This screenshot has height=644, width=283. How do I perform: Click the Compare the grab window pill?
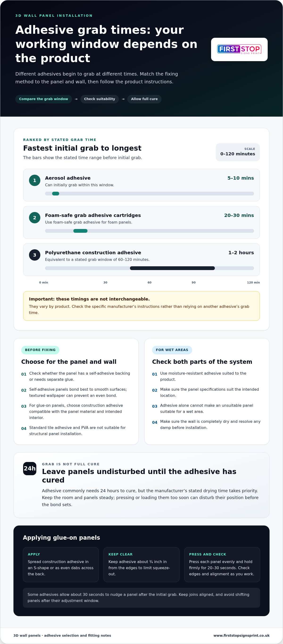point(43,99)
